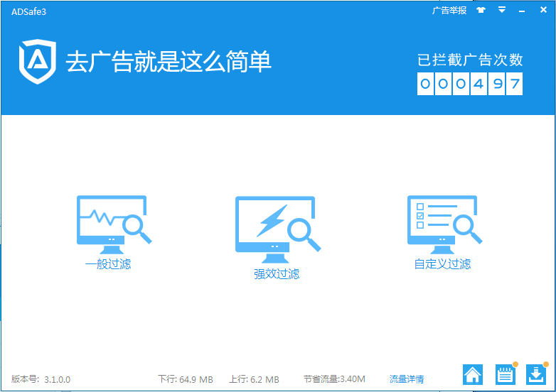Click the blocked ads counter 000497

coord(470,84)
